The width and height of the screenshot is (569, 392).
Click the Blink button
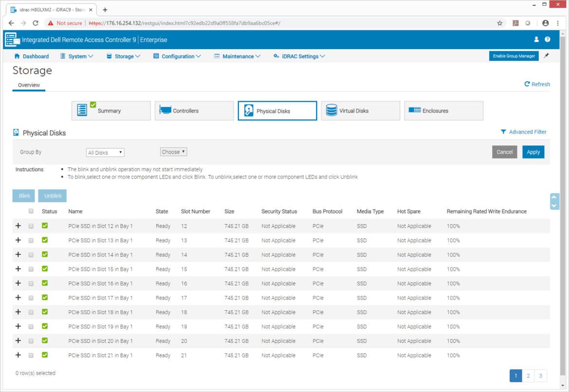(x=24, y=196)
